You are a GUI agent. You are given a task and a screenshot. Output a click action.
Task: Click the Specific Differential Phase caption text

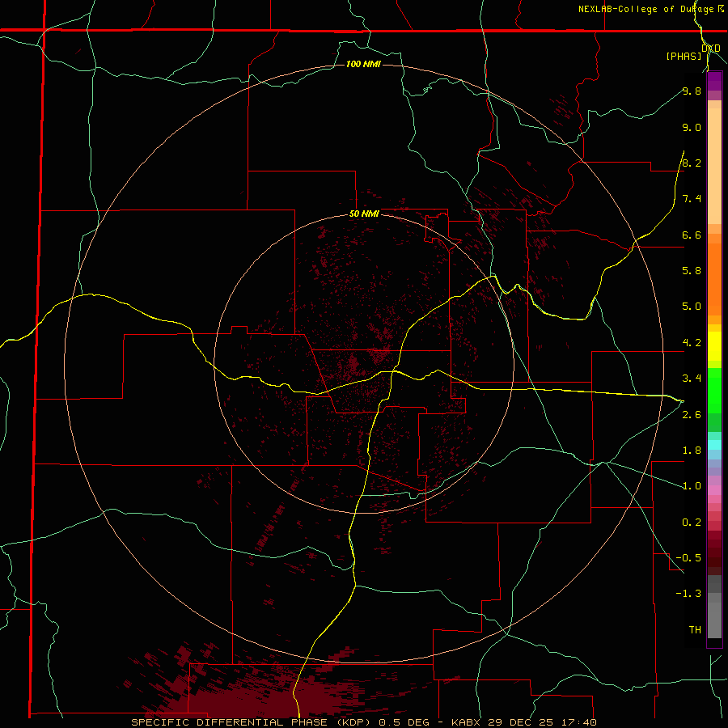point(363,722)
